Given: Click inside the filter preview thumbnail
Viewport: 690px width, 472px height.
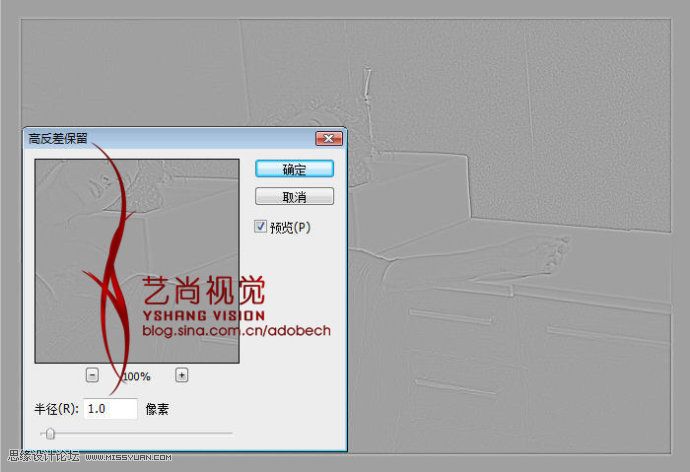Looking at the screenshot, I should point(137,261).
